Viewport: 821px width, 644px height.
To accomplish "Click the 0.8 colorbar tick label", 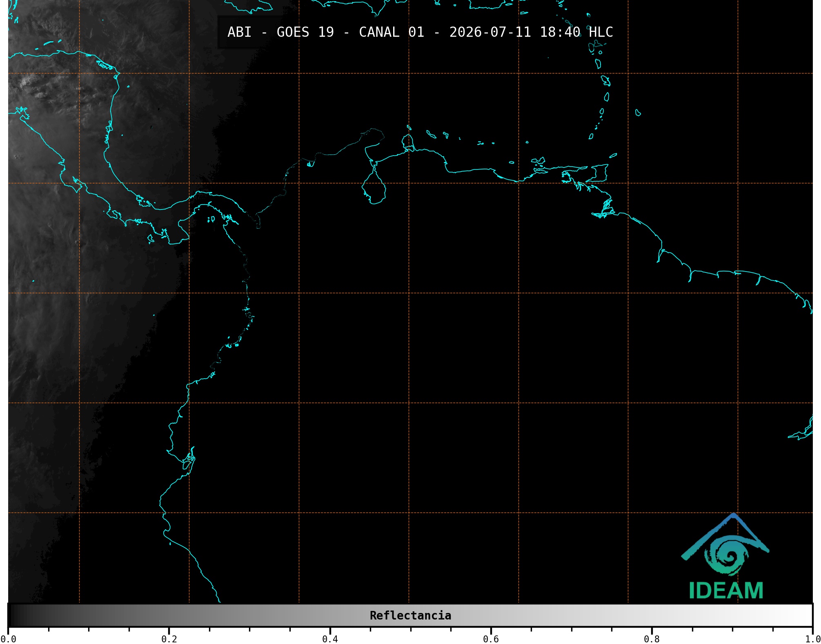I will [x=652, y=639].
